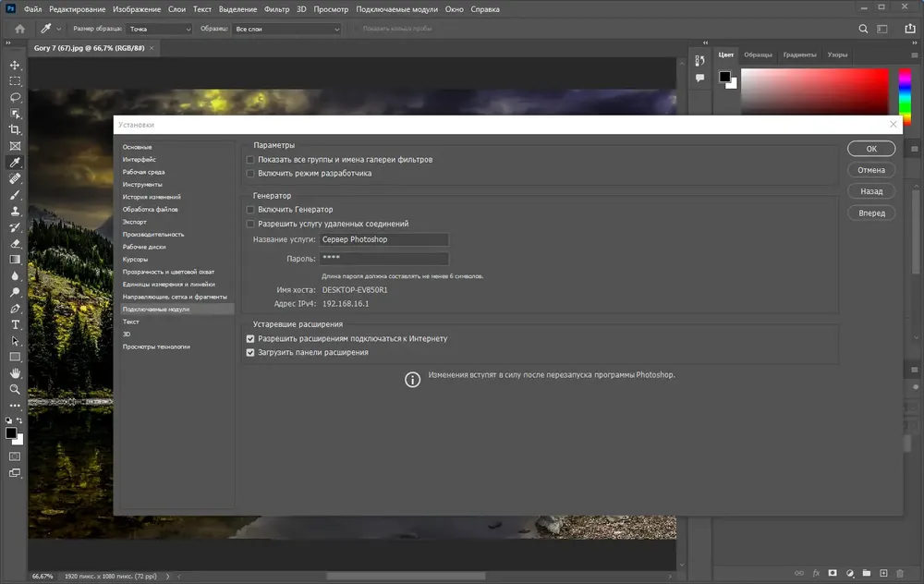
Task: Select the Zoom tool in toolbar
Action: [x=16, y=390]
